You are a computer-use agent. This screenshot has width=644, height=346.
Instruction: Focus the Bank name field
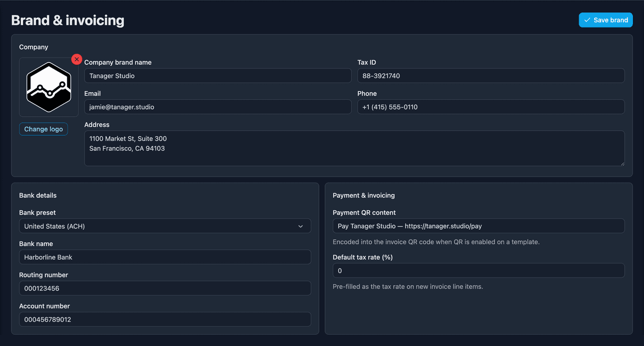(165, 257)
